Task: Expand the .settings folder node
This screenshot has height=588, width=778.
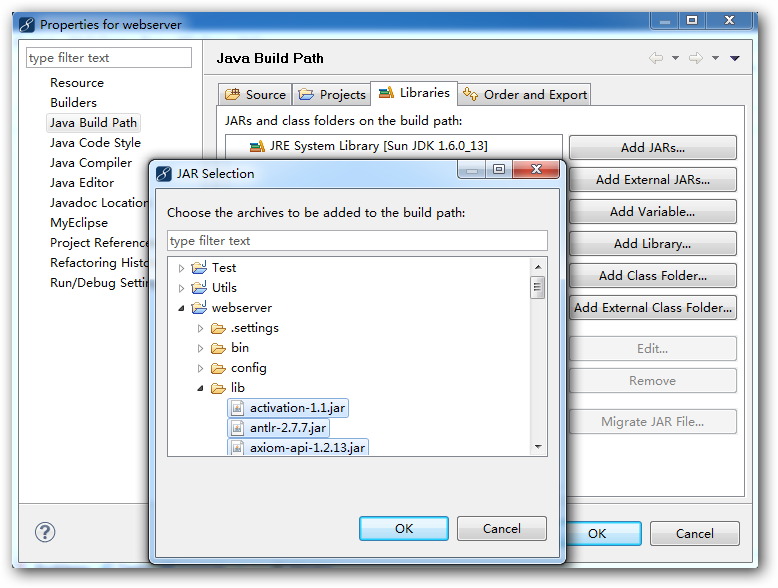Action: coord(200,328)
